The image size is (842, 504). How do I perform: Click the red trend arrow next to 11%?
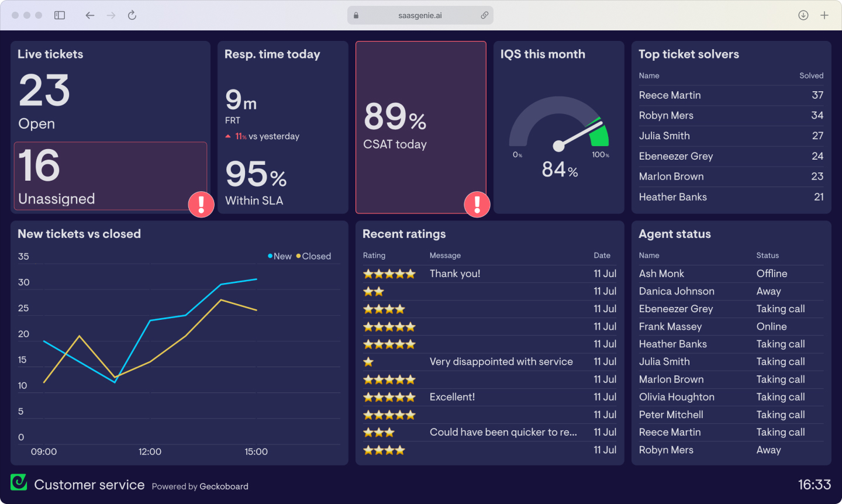pos(228,136)
